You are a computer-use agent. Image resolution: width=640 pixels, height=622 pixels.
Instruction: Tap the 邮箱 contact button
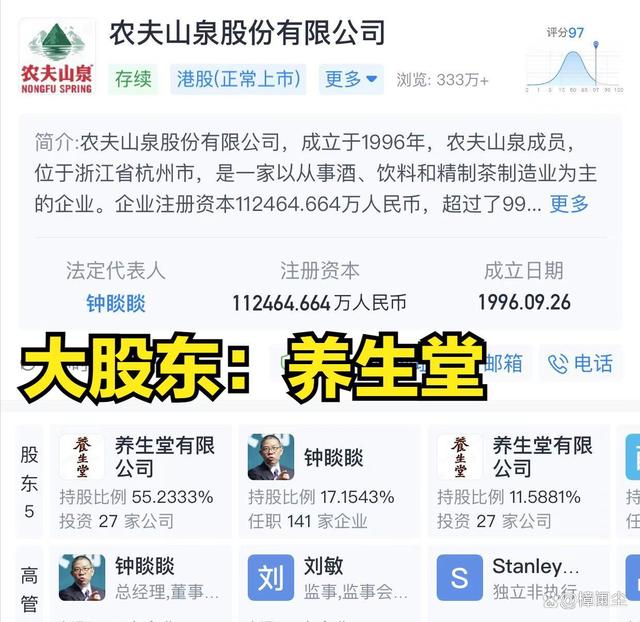(504, 364)
